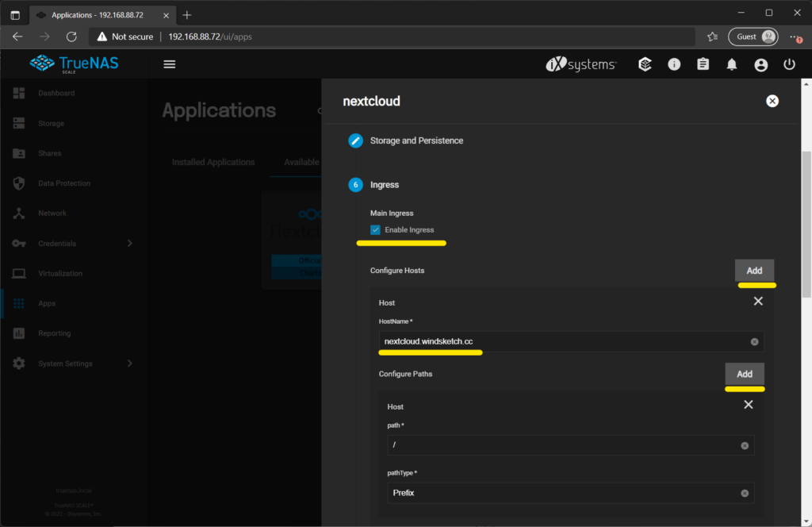
Task: Clear the HostName field with its X icon
Action: click(754, 342)
